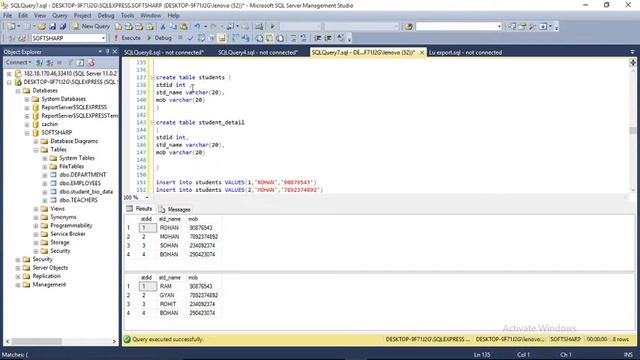
Task: Open the Connect dropdown in Object Explorer
Action: [18, 62]
